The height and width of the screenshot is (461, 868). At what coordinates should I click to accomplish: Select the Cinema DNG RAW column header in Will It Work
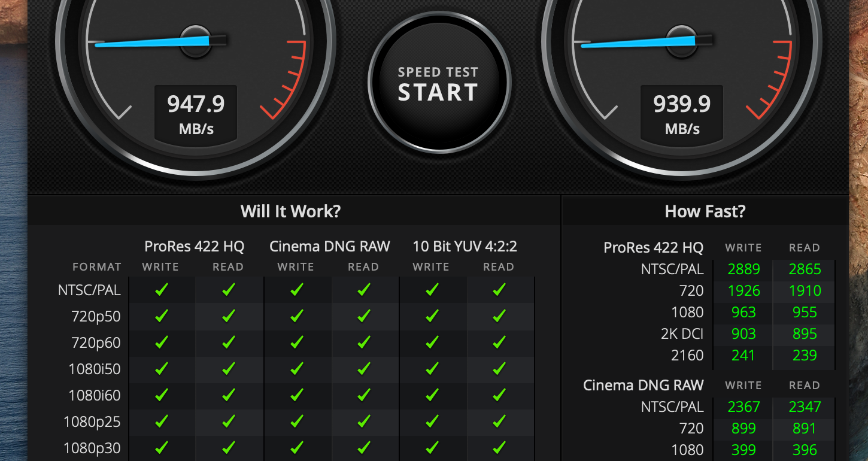click(330, 246)
